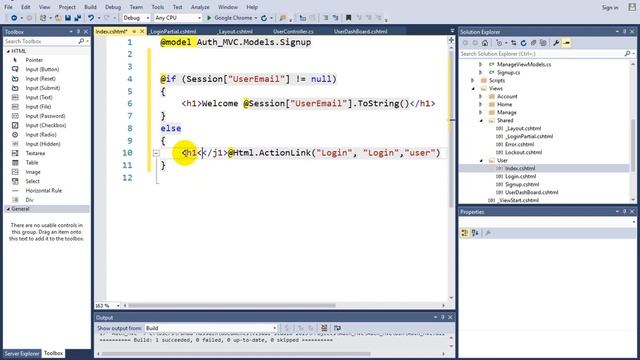
Task: Toggle Word Wrap icon in Output panel
Action: click(x=337, y=328)
